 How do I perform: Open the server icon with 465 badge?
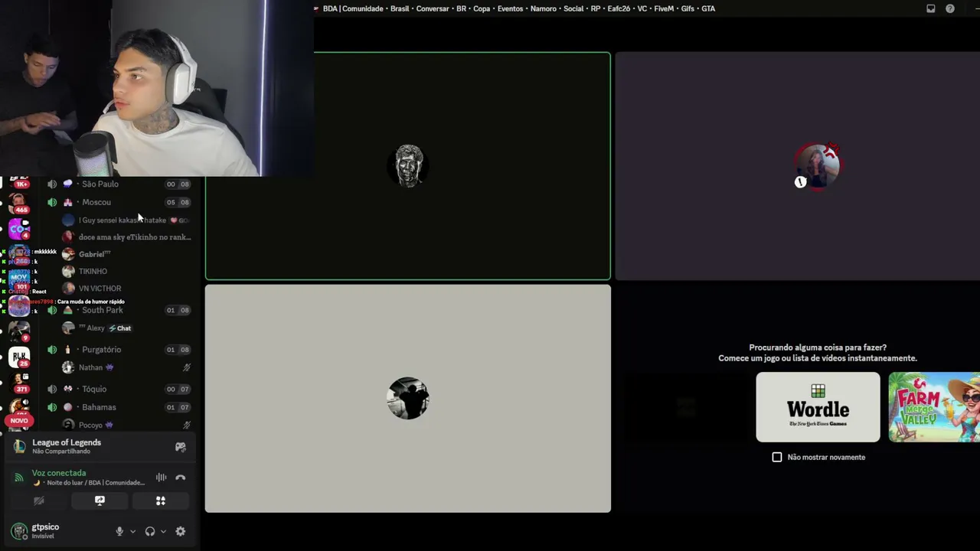tap(19, 203)
